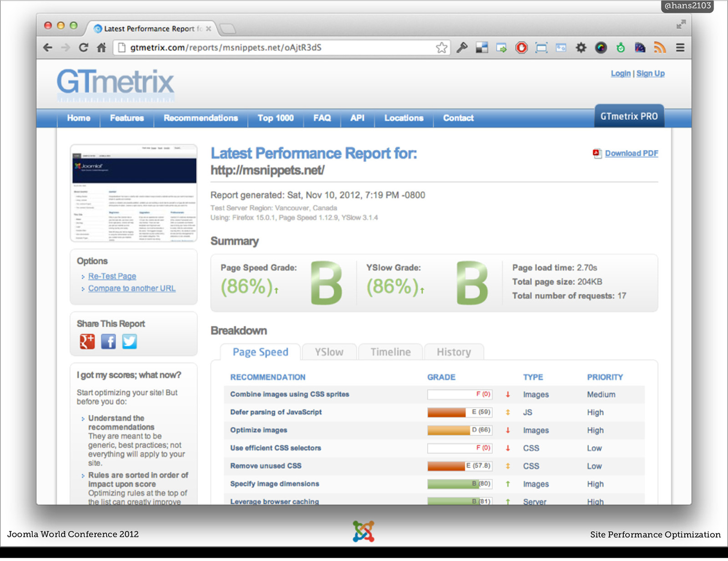Click the D (66) grade bar
The height and width of the screenshot is (561, 728).
[x=460, y=430]
